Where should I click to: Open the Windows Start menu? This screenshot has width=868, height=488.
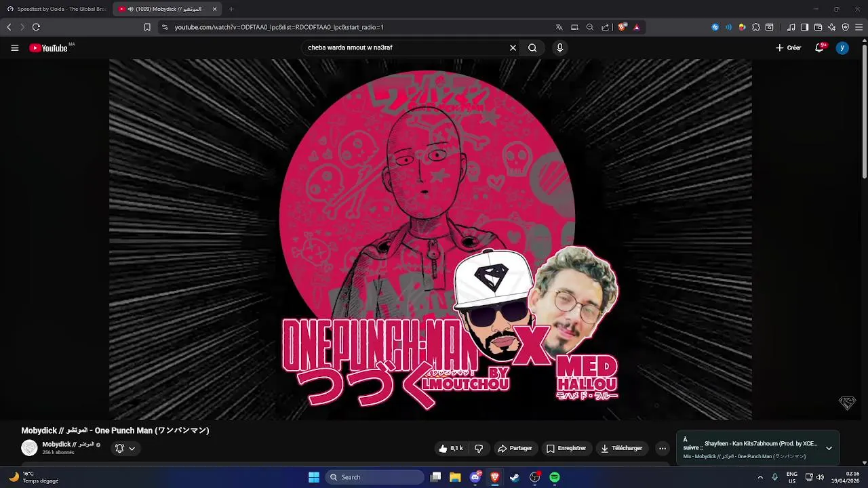click(x=314, y=477)
